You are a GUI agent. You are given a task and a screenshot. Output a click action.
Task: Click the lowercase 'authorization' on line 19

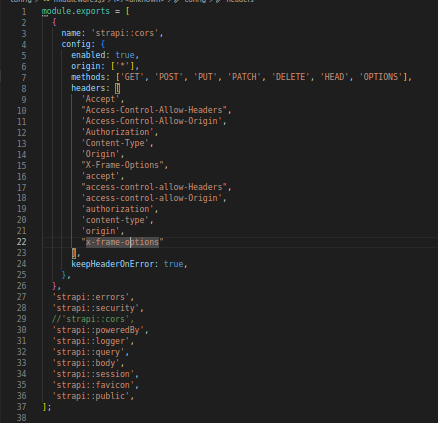[117, 209]
